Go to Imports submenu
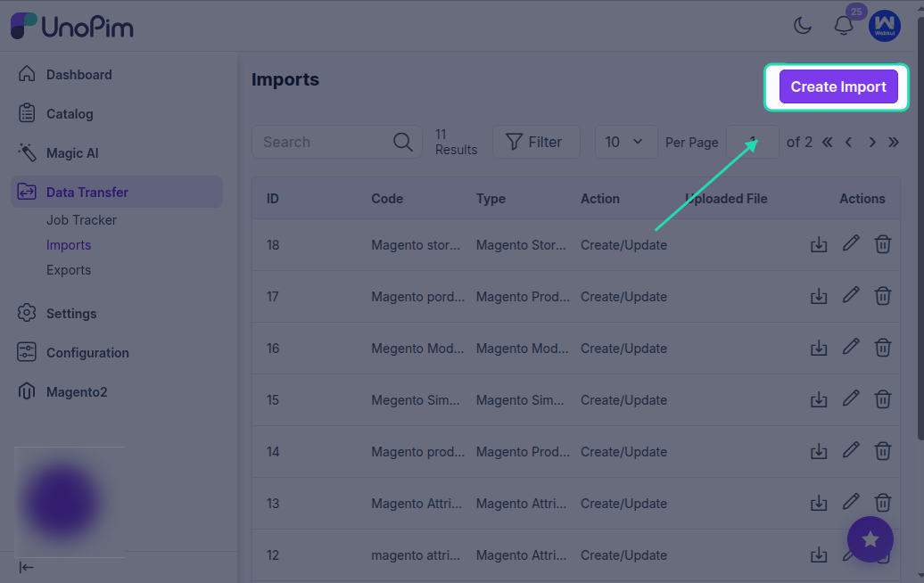Viewport: 924px width, 583px height. [69, 245]
